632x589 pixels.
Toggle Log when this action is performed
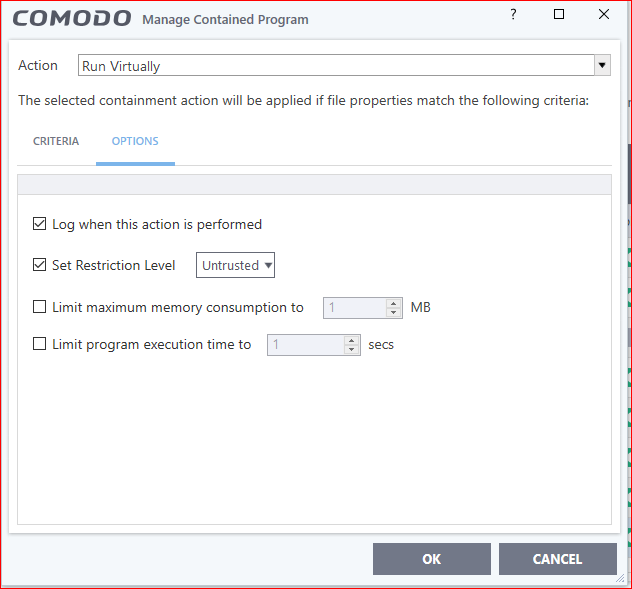pos(40,224)
